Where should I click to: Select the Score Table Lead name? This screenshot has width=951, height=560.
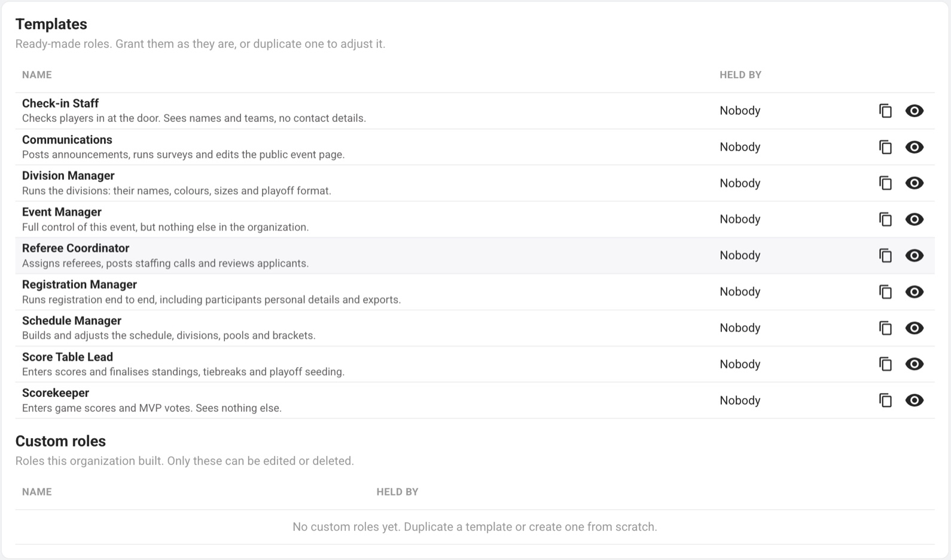tap(68, 357)
